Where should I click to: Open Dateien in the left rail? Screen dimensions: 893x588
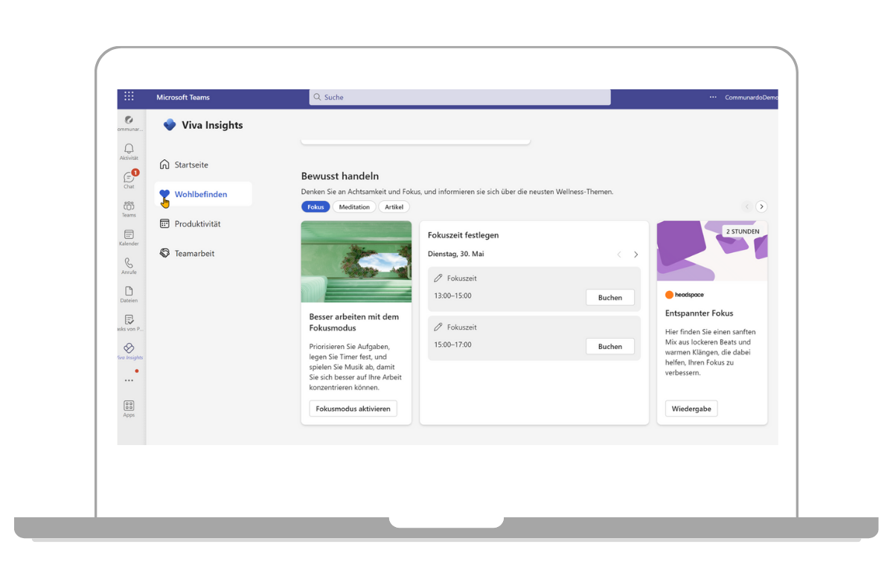[129, 294]
